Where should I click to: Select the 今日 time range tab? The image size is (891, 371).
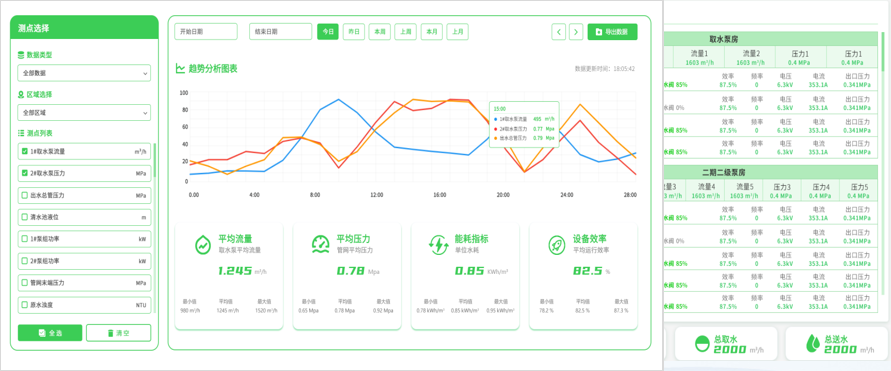328,32
